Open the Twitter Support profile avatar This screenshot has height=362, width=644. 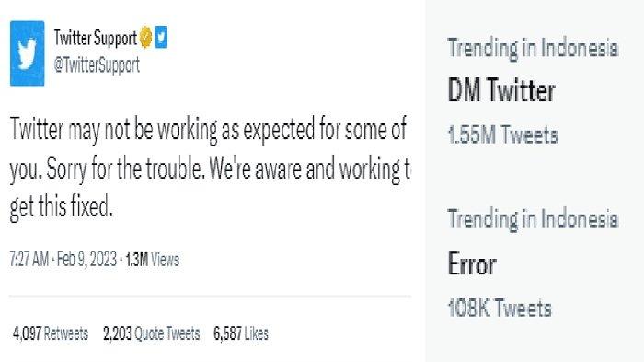[x=27, y=53]
